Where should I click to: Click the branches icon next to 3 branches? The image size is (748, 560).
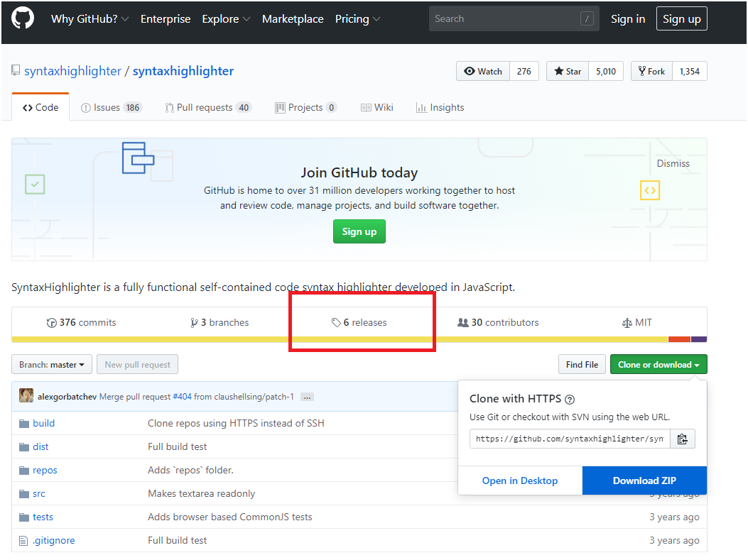pyautogui.click(x=194, y=323)
